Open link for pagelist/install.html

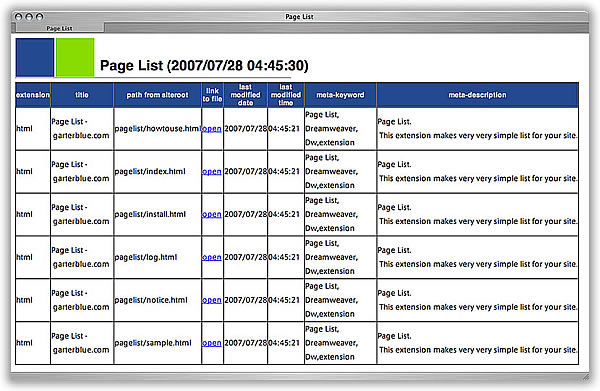[212, 215]
